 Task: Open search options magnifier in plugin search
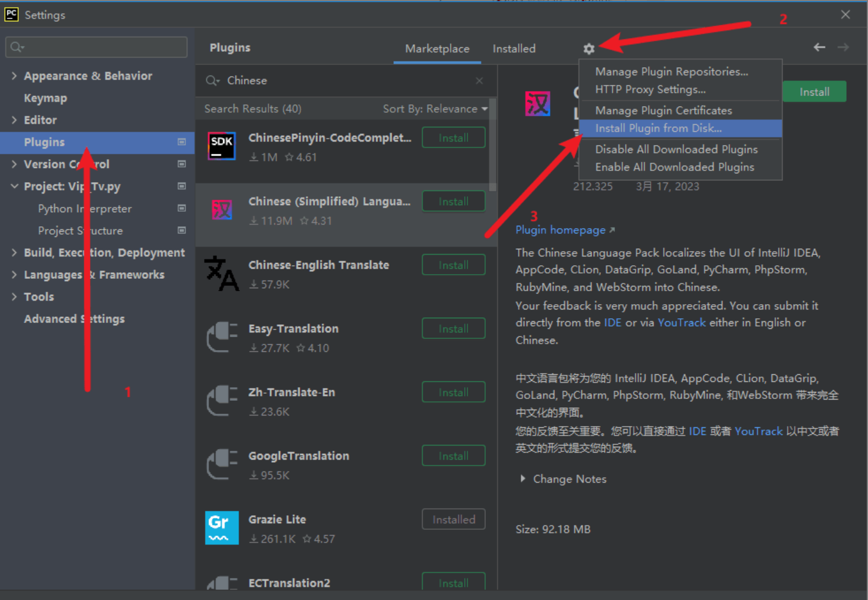tap(212, 81)
